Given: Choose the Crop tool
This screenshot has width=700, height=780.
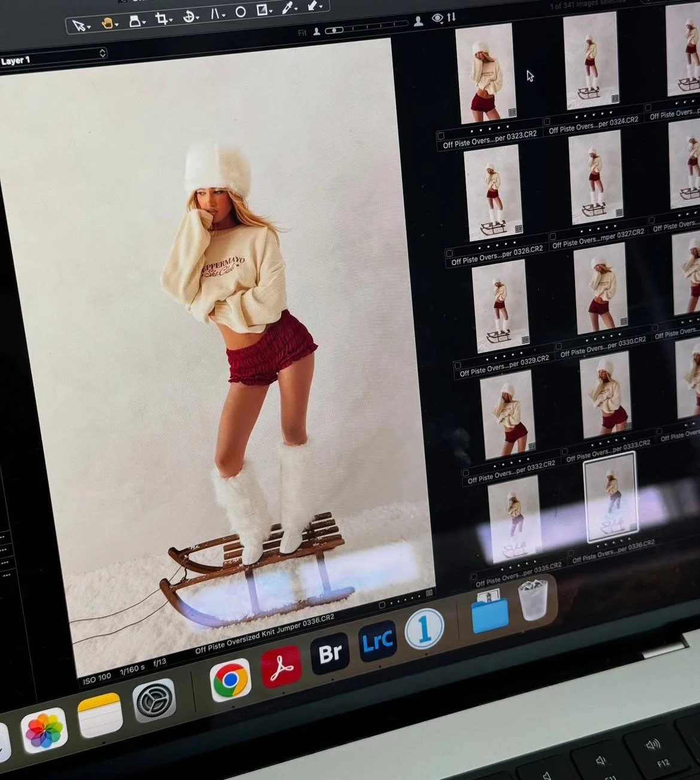Looking at the screenshot, I should 162,18.
